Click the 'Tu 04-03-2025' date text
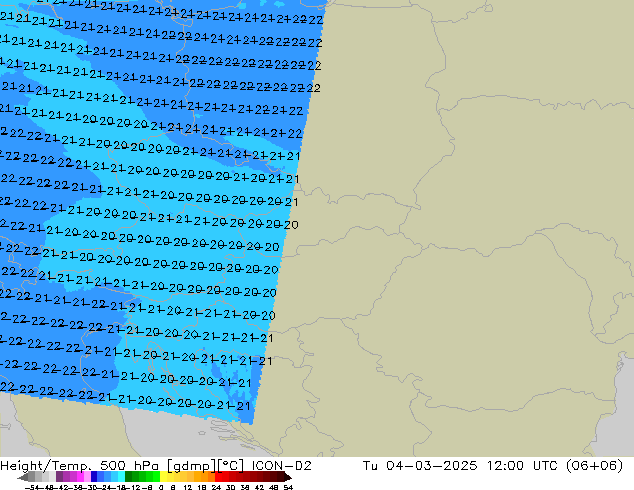634x490 pixels. 420,466
